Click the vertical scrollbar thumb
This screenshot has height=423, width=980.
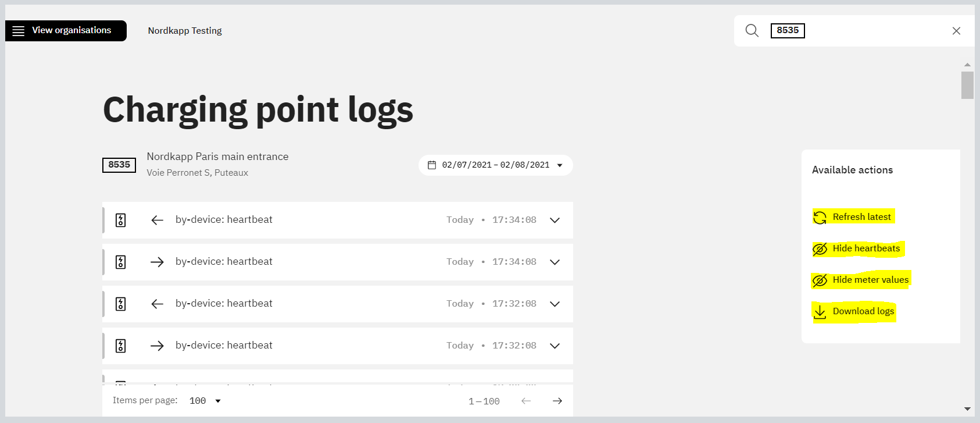pyautogui.click(x=967, y=86)
